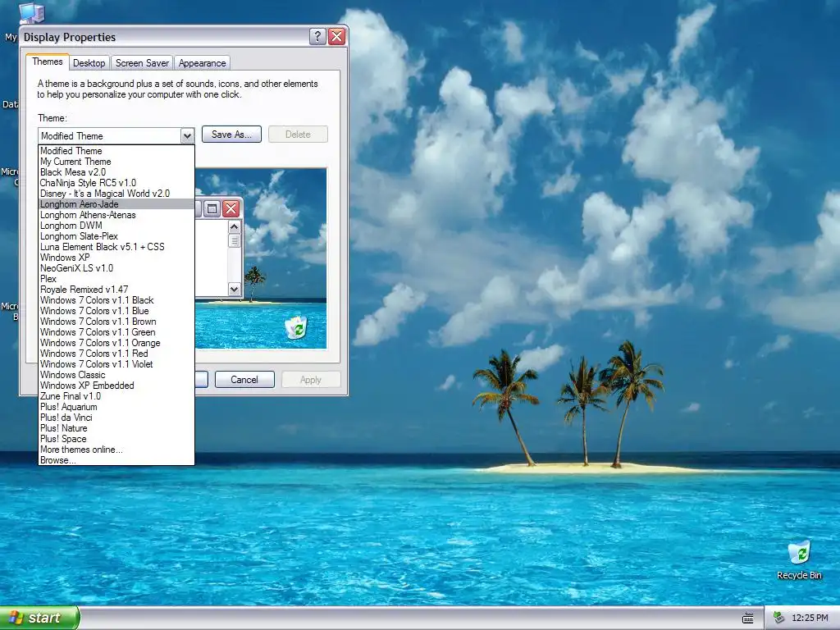Select Longhorn DWM theme
The image size is (840, 630).
coord(116,226)
